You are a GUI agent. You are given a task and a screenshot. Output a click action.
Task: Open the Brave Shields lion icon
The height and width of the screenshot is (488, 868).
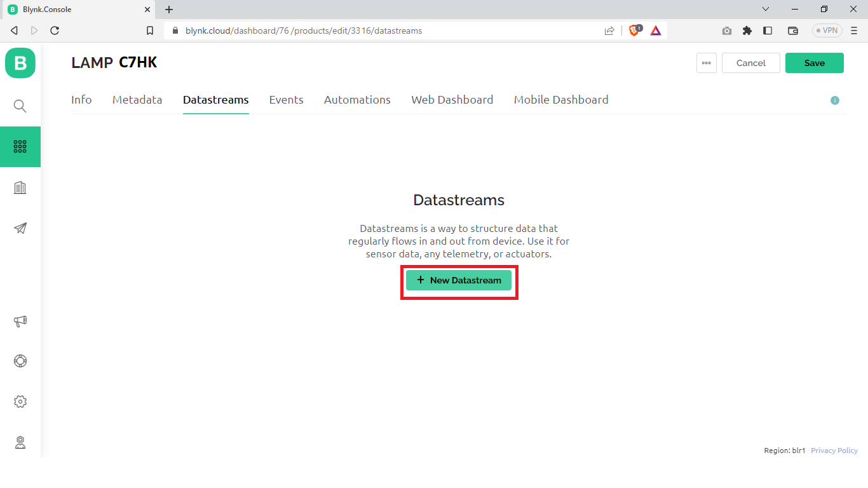point(634,30)
